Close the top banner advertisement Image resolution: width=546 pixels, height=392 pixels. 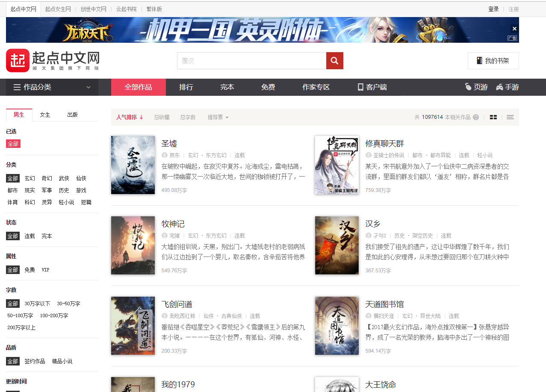pos(514,29)
